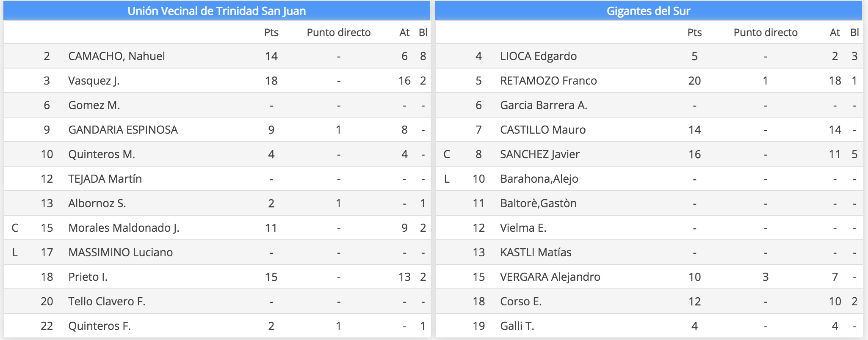Select Corso E. player row
868x340 pixels.
pos(649,302)
